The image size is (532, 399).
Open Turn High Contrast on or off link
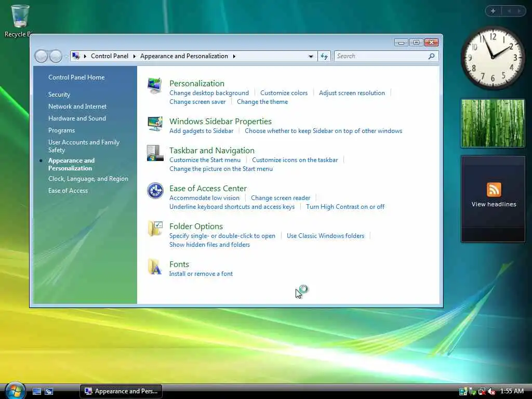click(345, 207)
